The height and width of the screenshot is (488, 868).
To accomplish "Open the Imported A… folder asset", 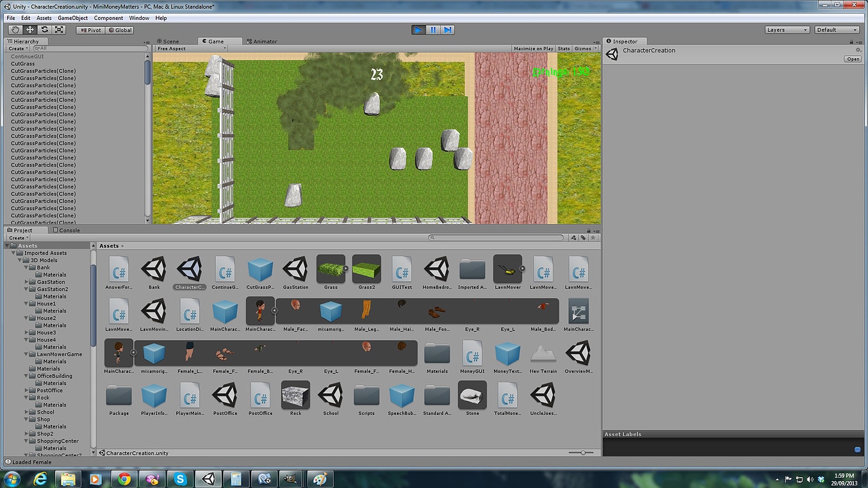I will (472, 273).
